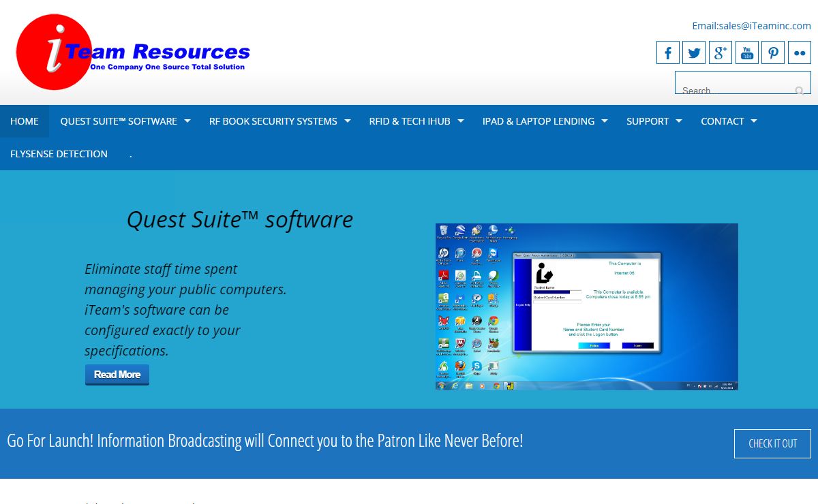Open the RFID & TECH IHUB menu
This screenshot has width=818, height=504.
click(410, 121)
